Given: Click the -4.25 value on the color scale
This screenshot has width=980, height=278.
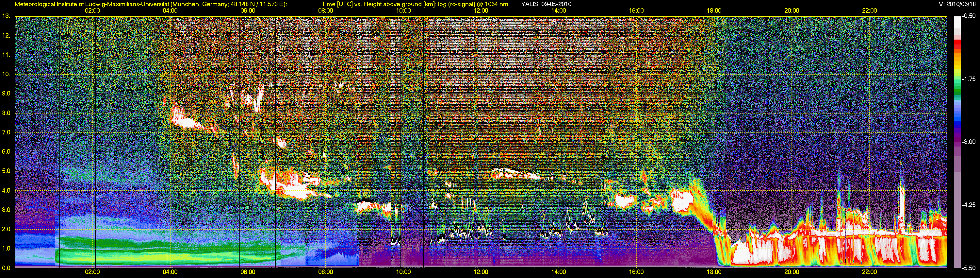Looking at the screenshot, I should (969, 204).
